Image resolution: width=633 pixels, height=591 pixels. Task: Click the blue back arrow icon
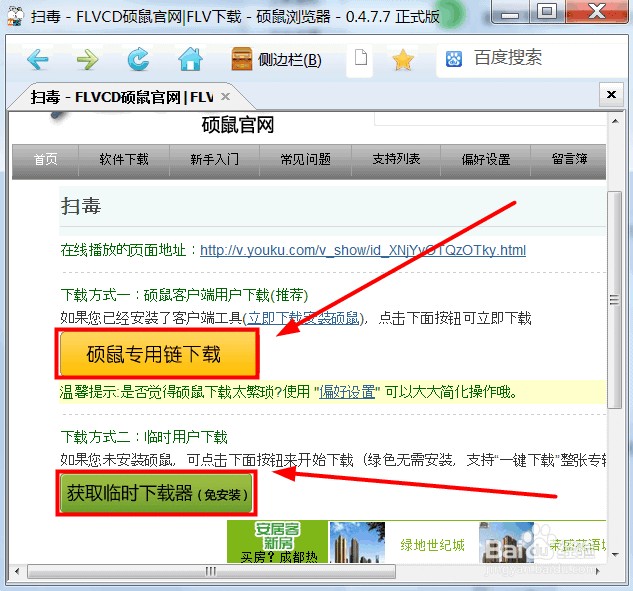point(38,60)
